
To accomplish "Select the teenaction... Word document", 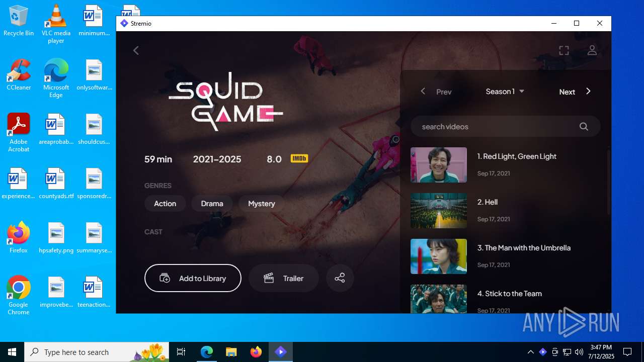I will [94, 292].
